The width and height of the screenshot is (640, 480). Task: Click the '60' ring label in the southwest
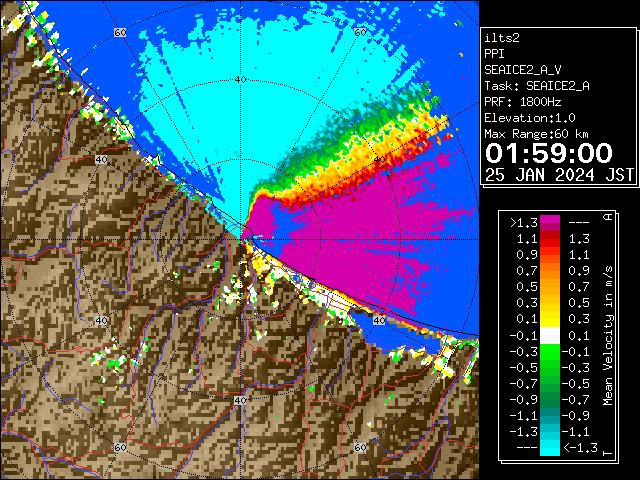(x=120, y=447)
